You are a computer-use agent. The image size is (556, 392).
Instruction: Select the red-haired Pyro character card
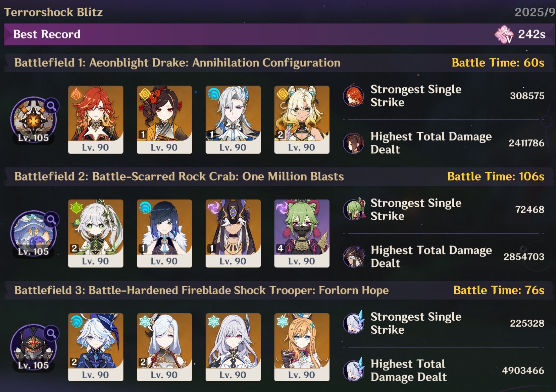point(96,120)
